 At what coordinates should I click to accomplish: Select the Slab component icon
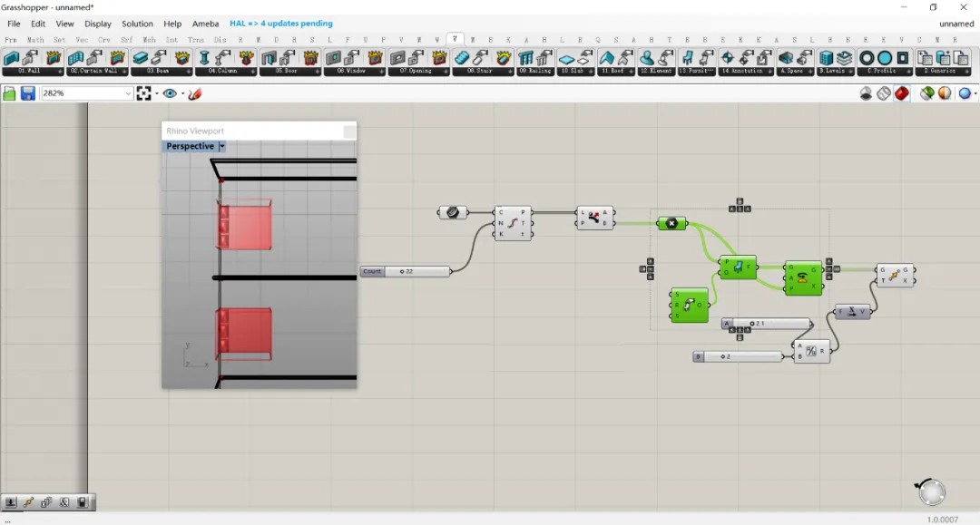click(x=566, y=59)
